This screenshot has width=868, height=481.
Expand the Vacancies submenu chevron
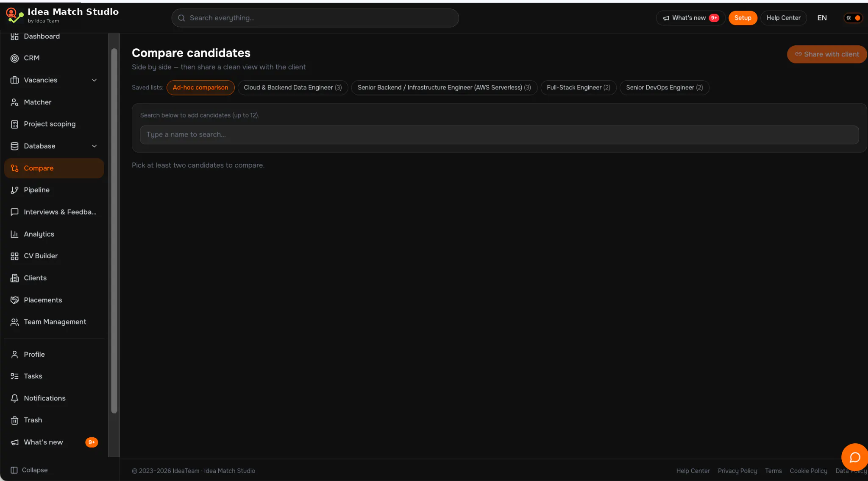95,80
